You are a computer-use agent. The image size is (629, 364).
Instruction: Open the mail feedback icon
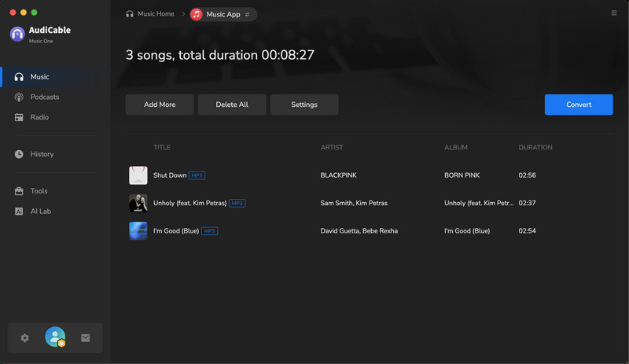[86, 338]
